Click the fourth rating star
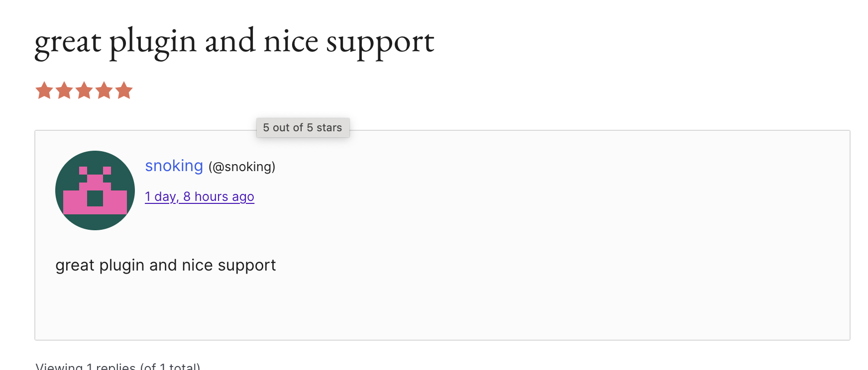This screenshot has height=370, width=868. (x=104, y=91)
